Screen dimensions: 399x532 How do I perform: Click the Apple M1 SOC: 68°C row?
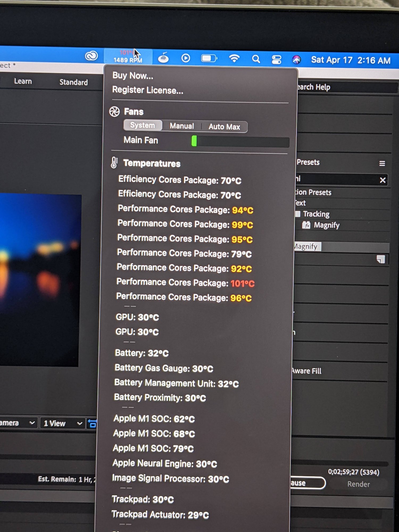(x=154, y=434)
